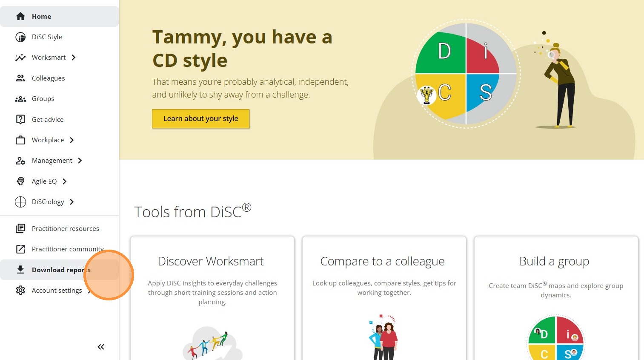Open the Groups icon in sidebar
Viewport: 644px width, 360px height.
pyautogui.click(x=20, y=99)
